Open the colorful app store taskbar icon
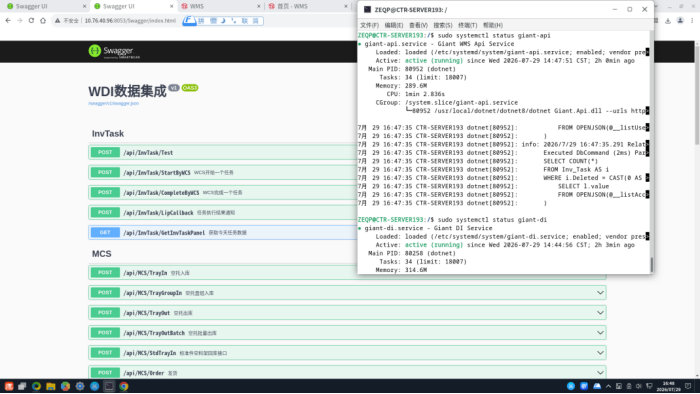 (65, 386)
